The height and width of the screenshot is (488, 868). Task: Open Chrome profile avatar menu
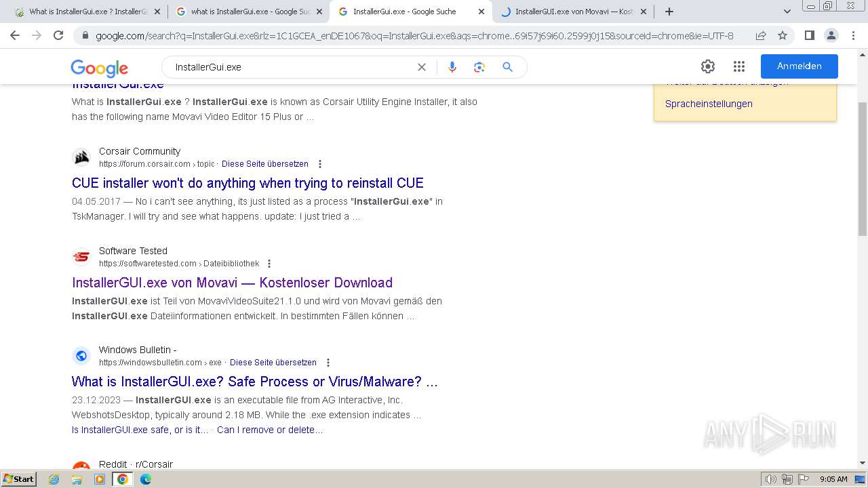coord(831,35)
